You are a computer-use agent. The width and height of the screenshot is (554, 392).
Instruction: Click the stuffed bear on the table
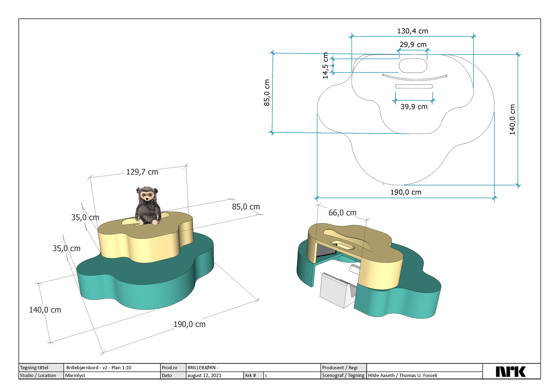pyautogui.click(x=148, y=206)
